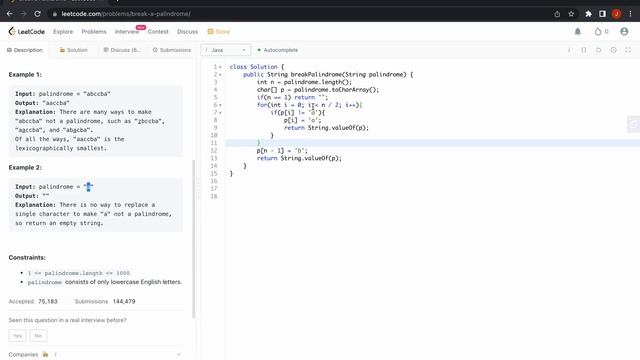The image size is (640, 360).
Task: Open the Explore menu item
Action: [x=63, y=31]
